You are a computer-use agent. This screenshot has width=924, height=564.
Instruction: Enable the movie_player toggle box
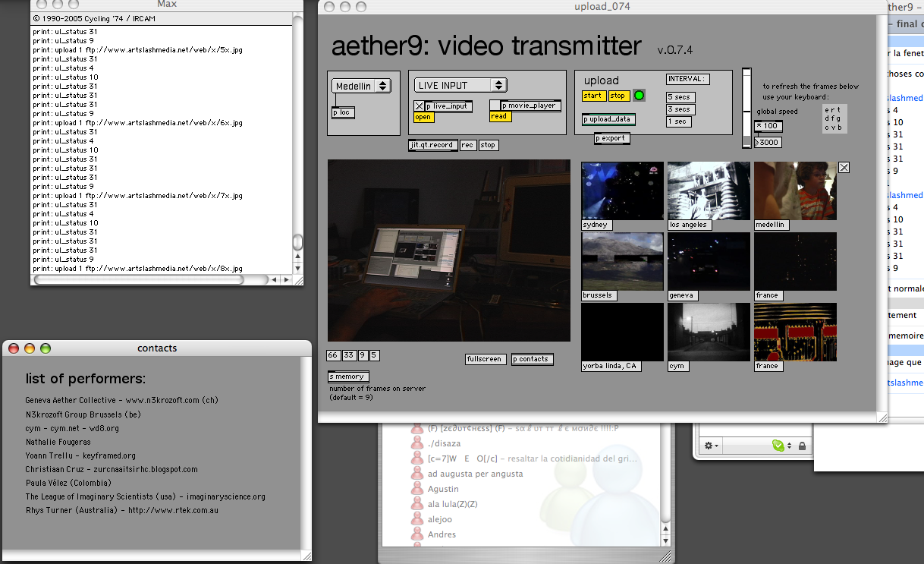495,106
